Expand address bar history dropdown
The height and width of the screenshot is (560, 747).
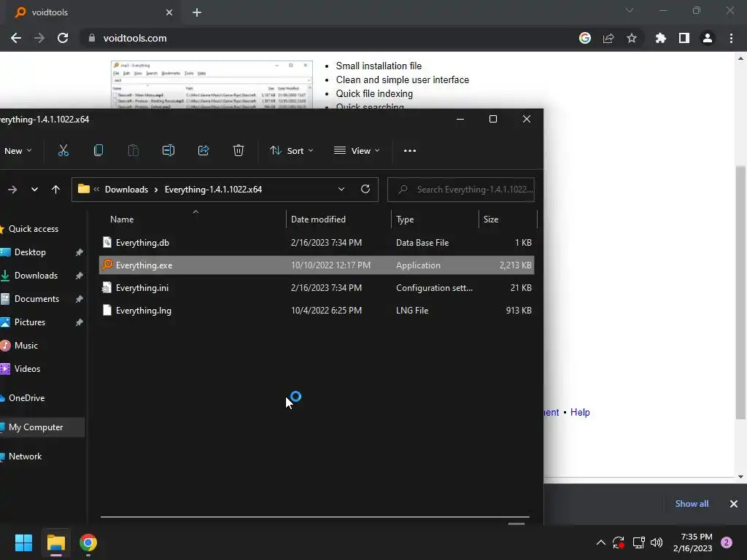click(341, 189)
